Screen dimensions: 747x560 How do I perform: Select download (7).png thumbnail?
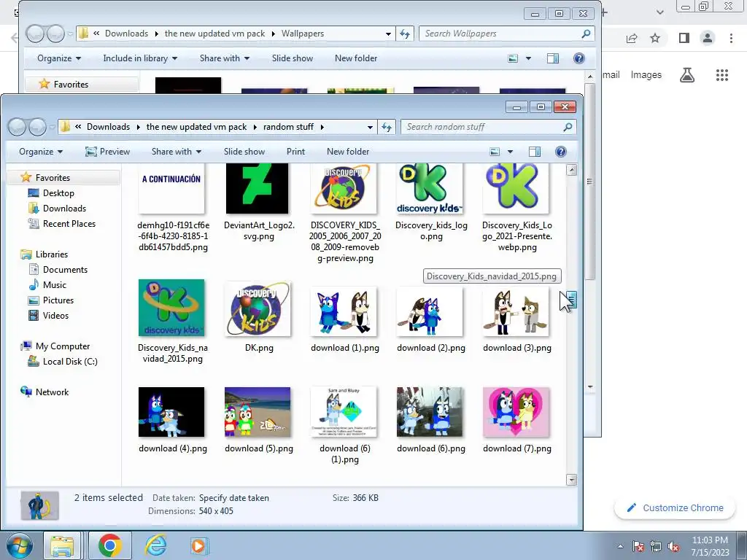point(516,412)
